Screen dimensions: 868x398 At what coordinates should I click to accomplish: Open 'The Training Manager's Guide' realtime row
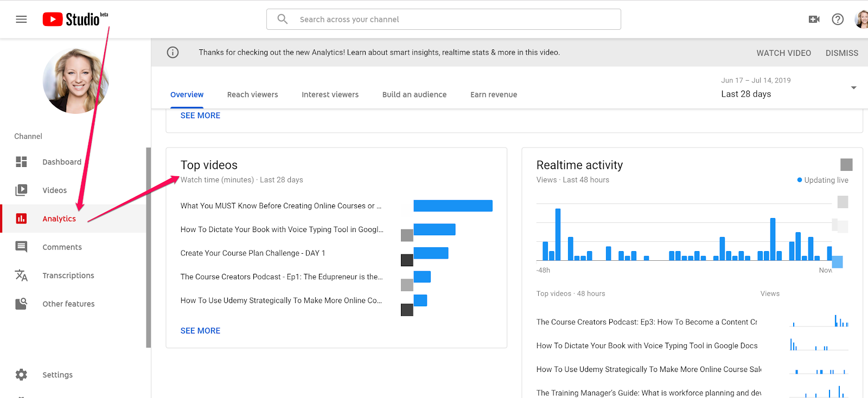click(x=649, y=393)
